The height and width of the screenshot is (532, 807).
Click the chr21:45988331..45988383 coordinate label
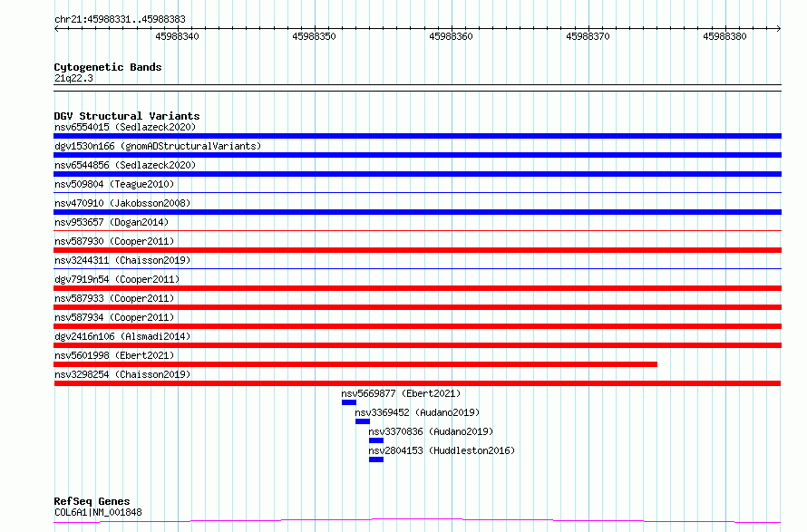coord(120,20)
